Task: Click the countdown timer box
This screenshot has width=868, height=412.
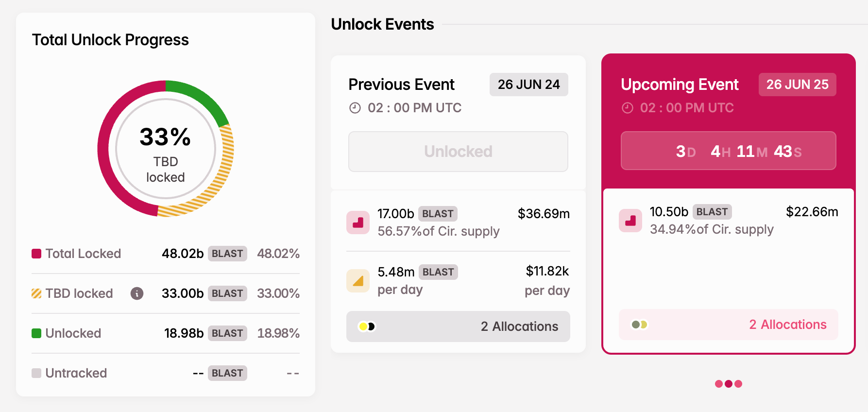Action: click(x=728, y=151)
